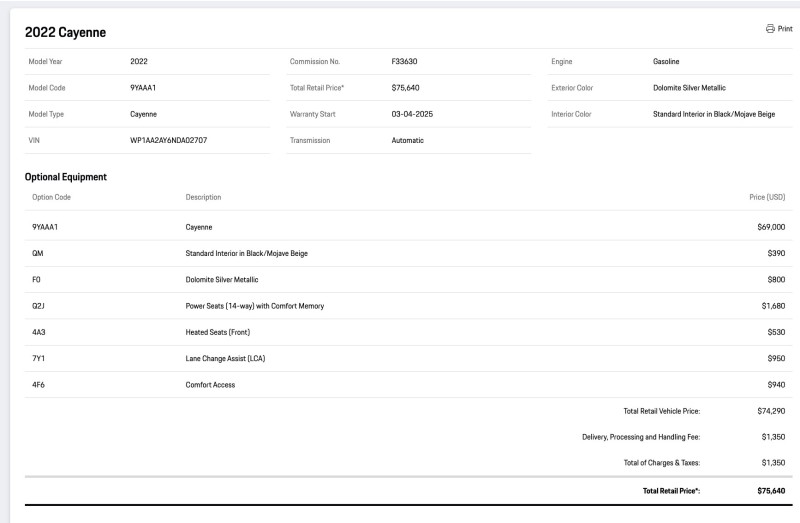Select Total of Charges & Taxes label

(662, 463)
